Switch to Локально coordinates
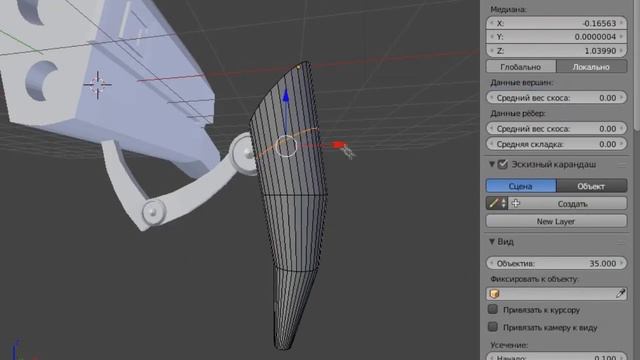 coord(591,67)
